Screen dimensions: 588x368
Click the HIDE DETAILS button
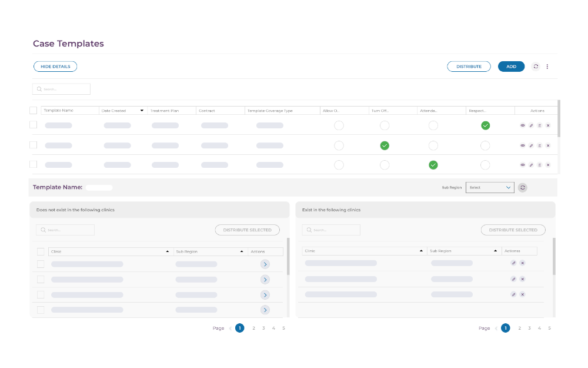click(55, 67)
